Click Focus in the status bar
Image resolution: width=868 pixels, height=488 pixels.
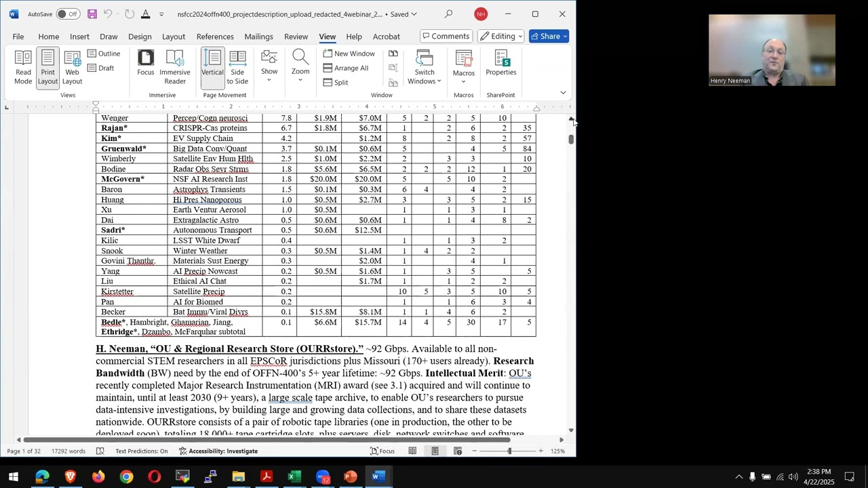click(382, 451)
